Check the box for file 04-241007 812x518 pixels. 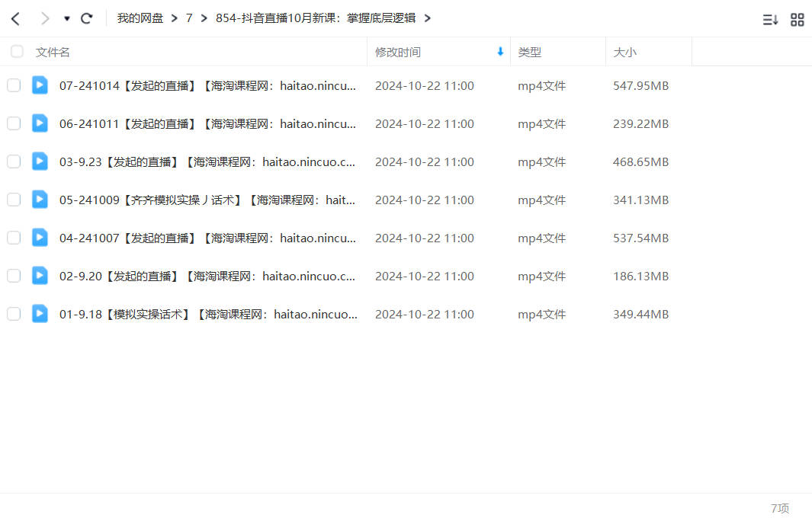[14, 238]
